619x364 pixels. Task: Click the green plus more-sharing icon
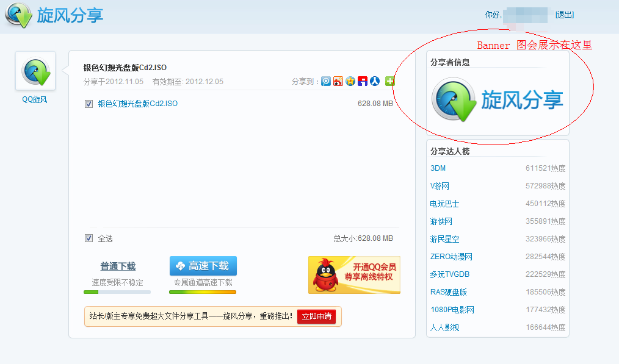389,81
